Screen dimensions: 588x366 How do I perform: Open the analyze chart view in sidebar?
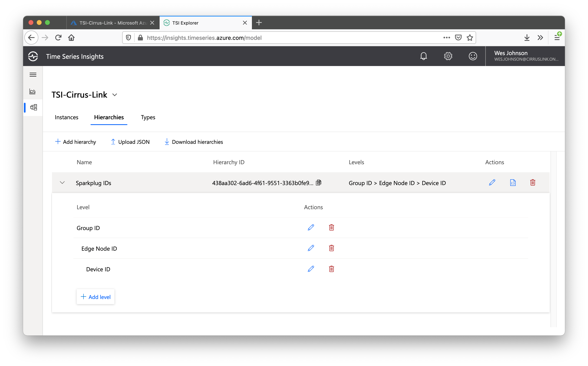33,92
